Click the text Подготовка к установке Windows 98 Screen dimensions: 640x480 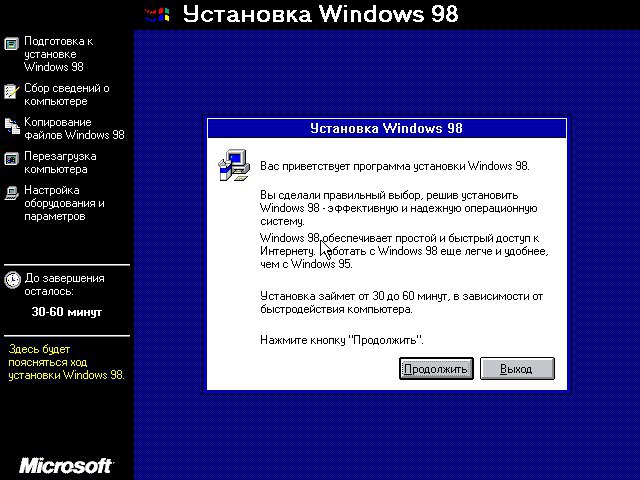tap(58, 54)
